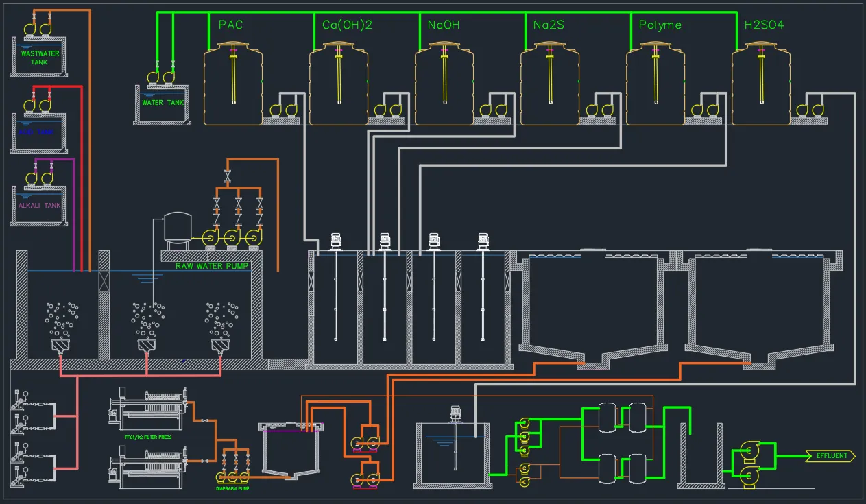Select the RAW WATER PUMP label
The image size is (866, 504).
pyautogui.click(x=212, y=265)
